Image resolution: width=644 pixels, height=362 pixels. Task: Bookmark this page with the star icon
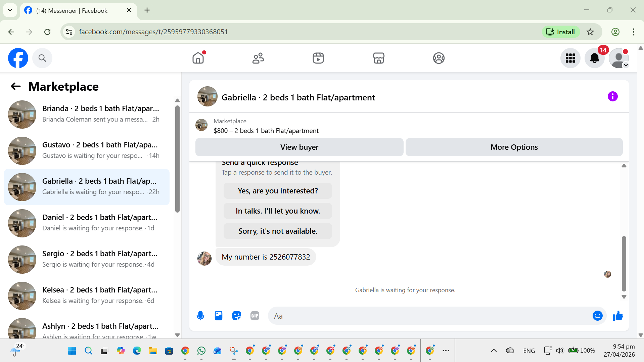coord(590,32)
